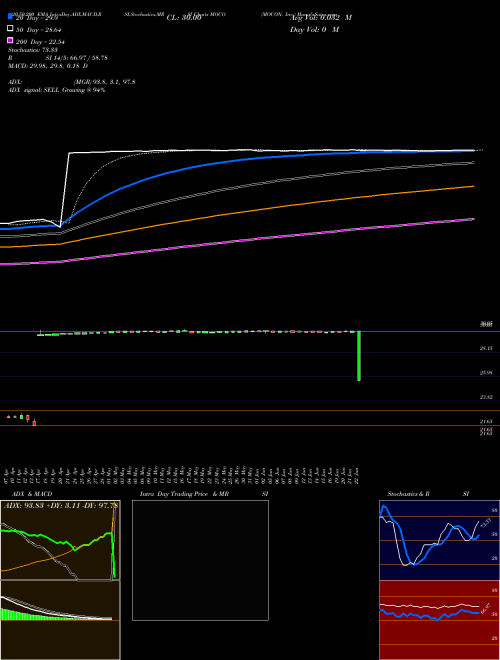This screenshot has width=500, height=660.
Task: Open the blue Stochastics oscillator panel
Action: (x=439, y=540)
